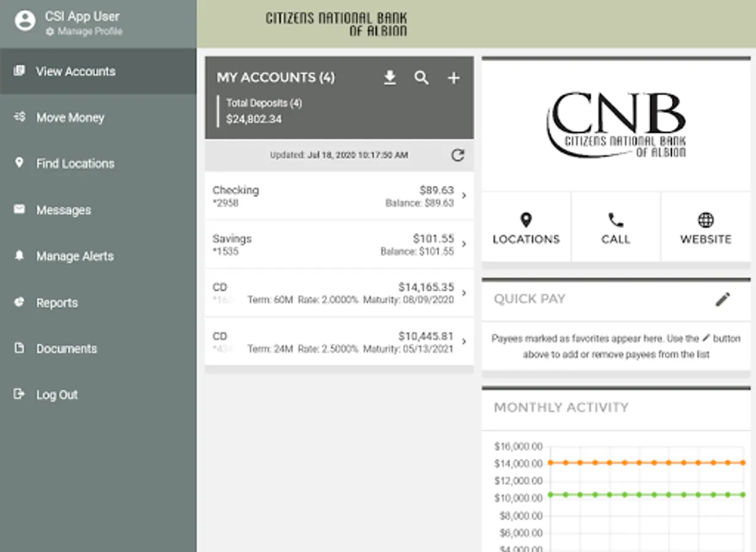Image resolution: width=756 pixels, height=552 pixels.
Task: Click the pin icon above Locations
Action: pos(526,220)
